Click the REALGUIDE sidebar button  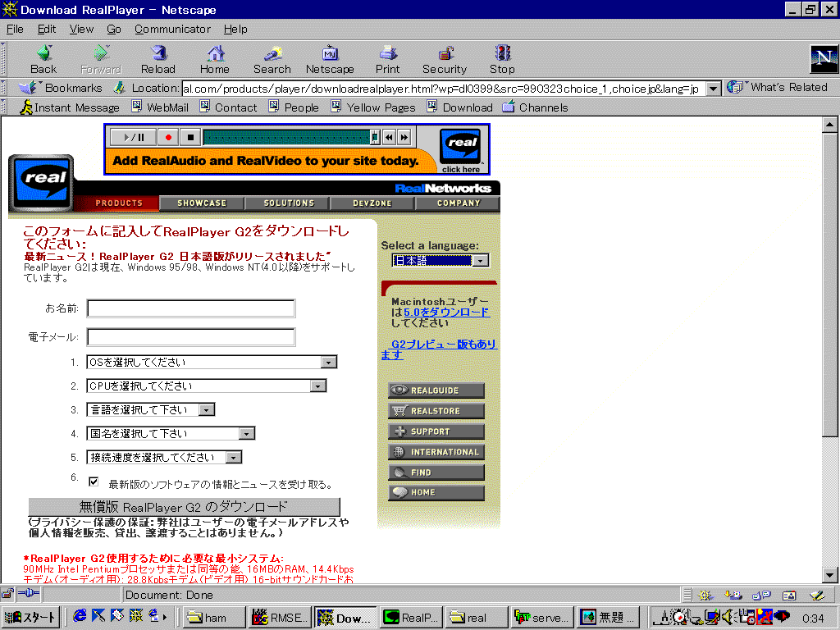pyautogui.click(x=436, y=390)
